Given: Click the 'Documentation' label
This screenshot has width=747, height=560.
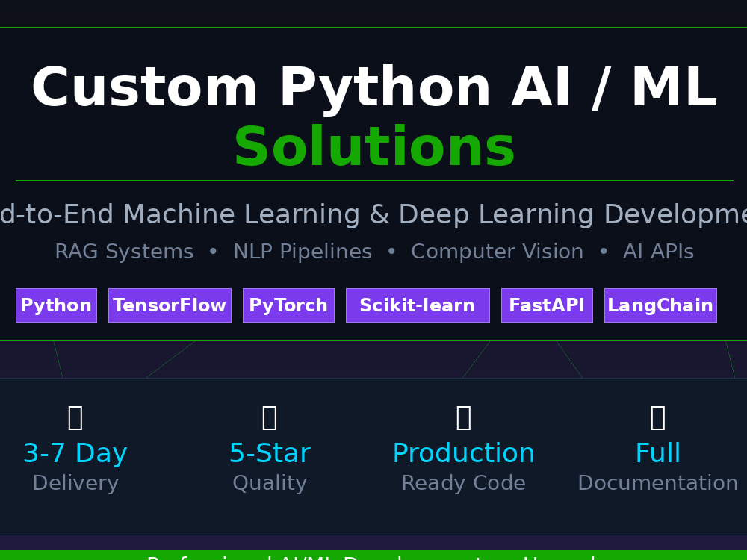Looking at the screenshot, I should point(658,483).
